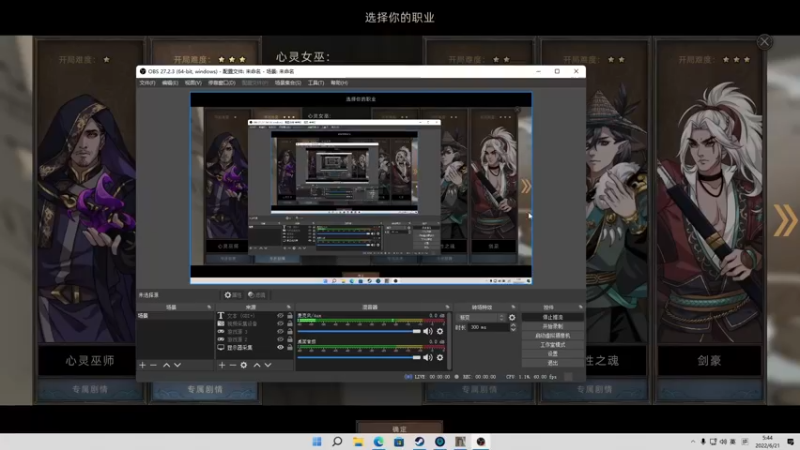
Task: Open File Explorer from the taskbar
Action: click(x=358, y=441)
